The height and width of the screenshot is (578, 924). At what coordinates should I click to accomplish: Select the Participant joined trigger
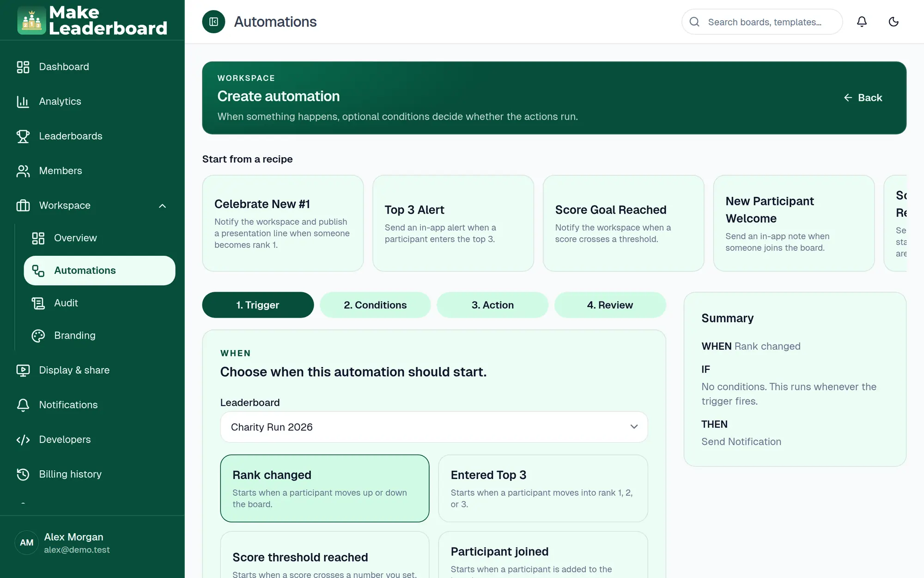[x=543, y=555]
